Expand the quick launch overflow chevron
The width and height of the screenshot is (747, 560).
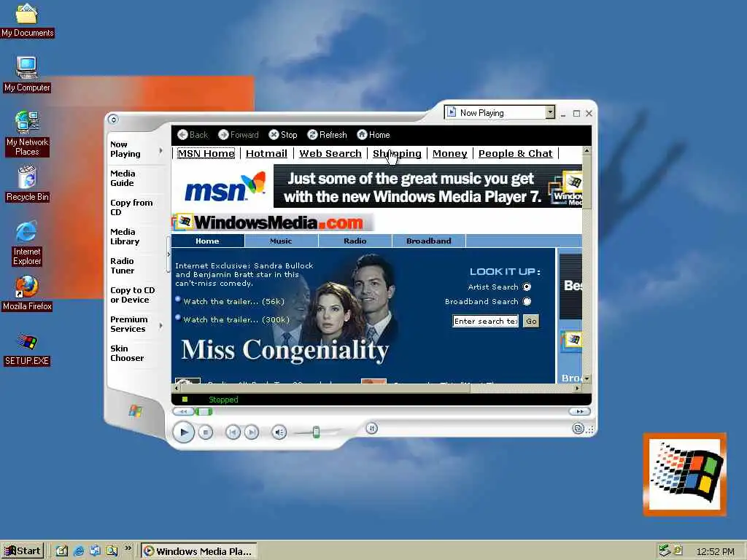point(128,548)
